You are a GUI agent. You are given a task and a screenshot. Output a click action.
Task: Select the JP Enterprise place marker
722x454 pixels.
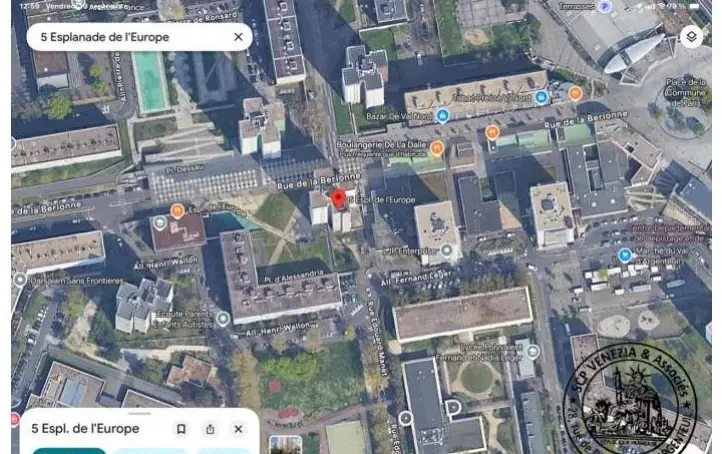446,250
